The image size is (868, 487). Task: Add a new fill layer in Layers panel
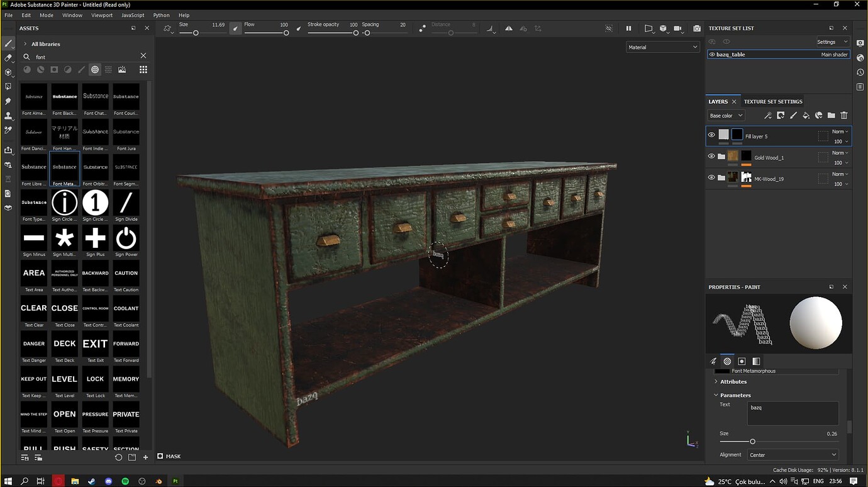click(806, 115)
